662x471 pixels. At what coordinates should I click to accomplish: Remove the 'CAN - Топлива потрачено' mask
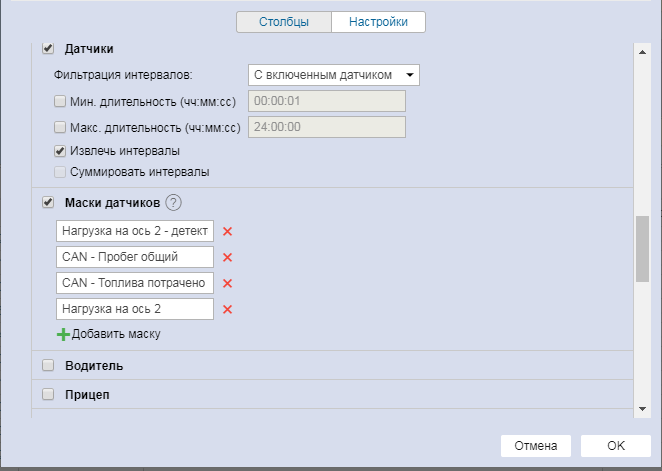[227, 284]
